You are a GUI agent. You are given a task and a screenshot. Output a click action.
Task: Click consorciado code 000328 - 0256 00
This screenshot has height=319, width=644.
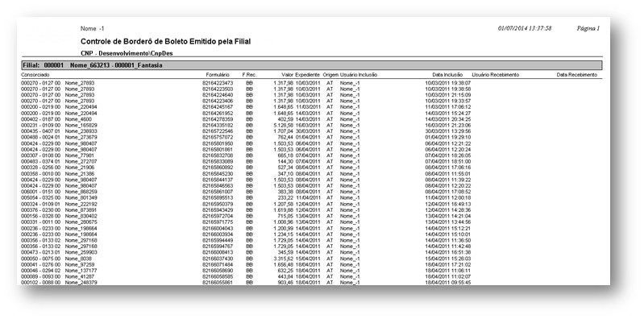point(40,168)
